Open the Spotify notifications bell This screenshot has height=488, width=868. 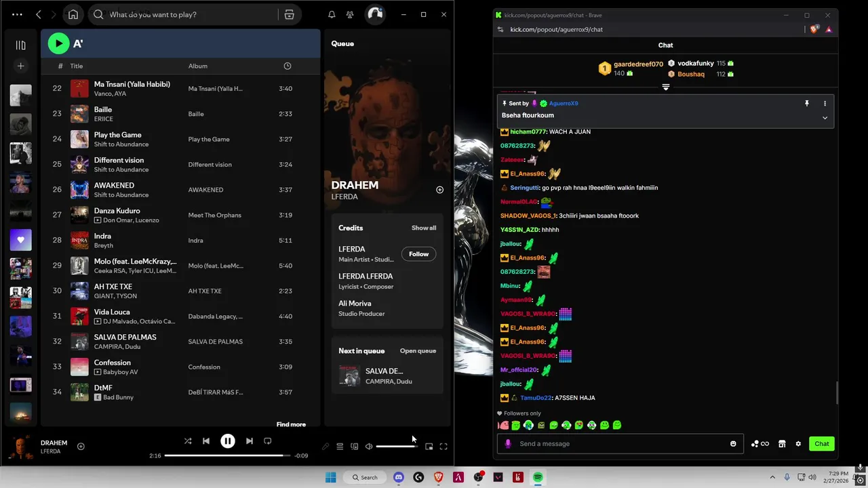coord(332,14)
